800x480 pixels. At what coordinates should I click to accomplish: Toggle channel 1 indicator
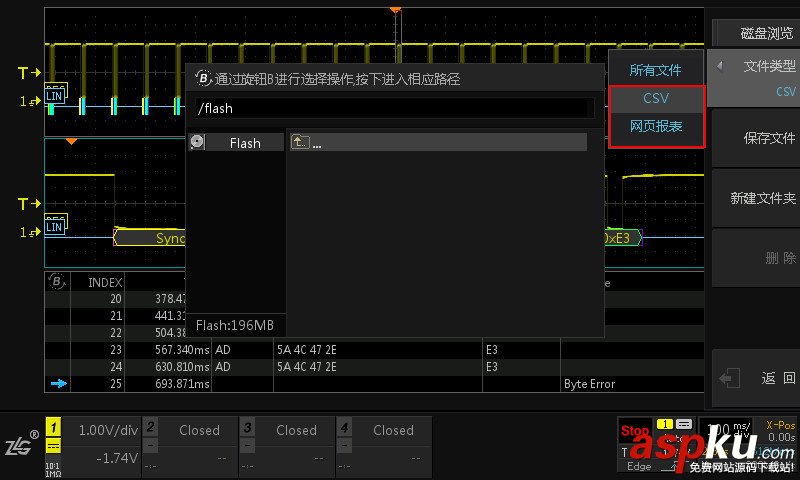[53, 438]
